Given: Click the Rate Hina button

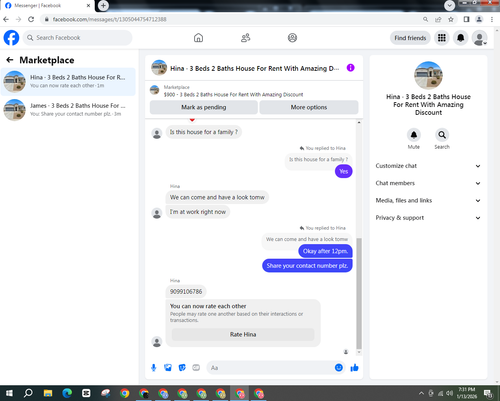Looking at the screenshot, I should (243, 334).
